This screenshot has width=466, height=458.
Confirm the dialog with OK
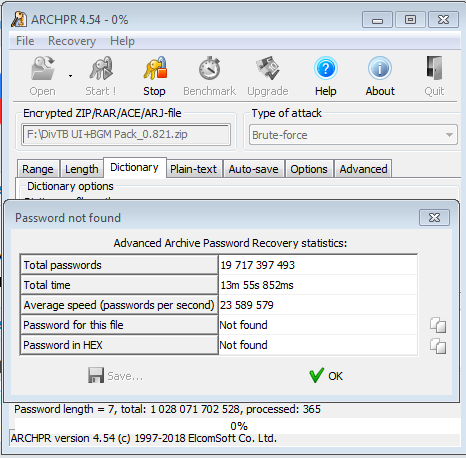point(326,376)
